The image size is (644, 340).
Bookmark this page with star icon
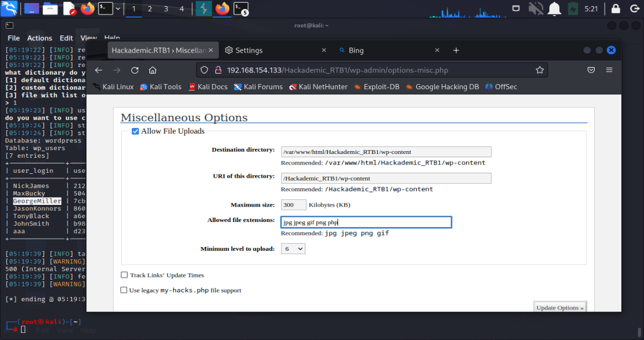click(539, 70)
